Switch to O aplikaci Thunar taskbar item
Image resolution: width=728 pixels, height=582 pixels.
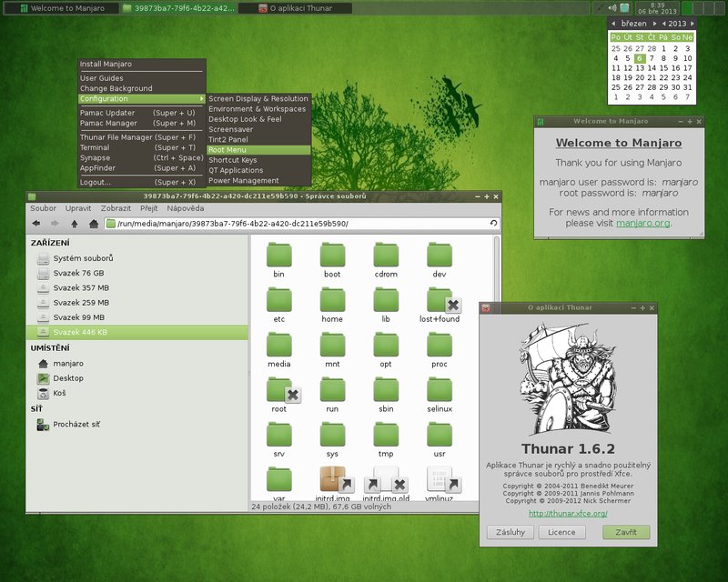tap(295, 8)
